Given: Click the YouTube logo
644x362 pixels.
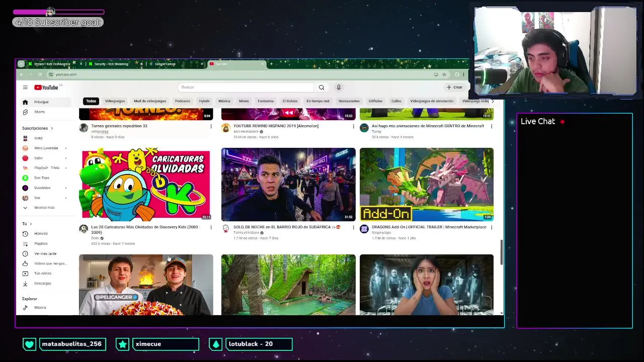Looking at the screenshot, I should pos(47,87).
